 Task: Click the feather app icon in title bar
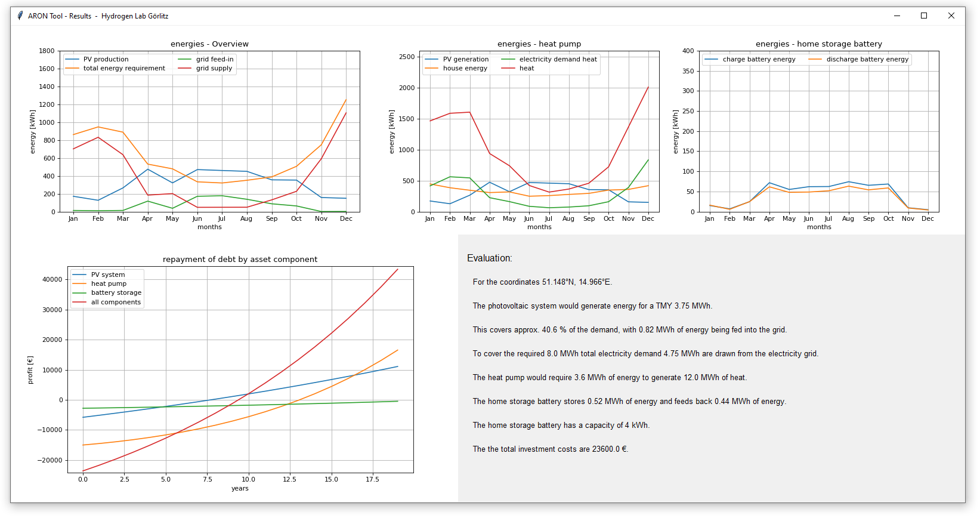click(20, 16)
